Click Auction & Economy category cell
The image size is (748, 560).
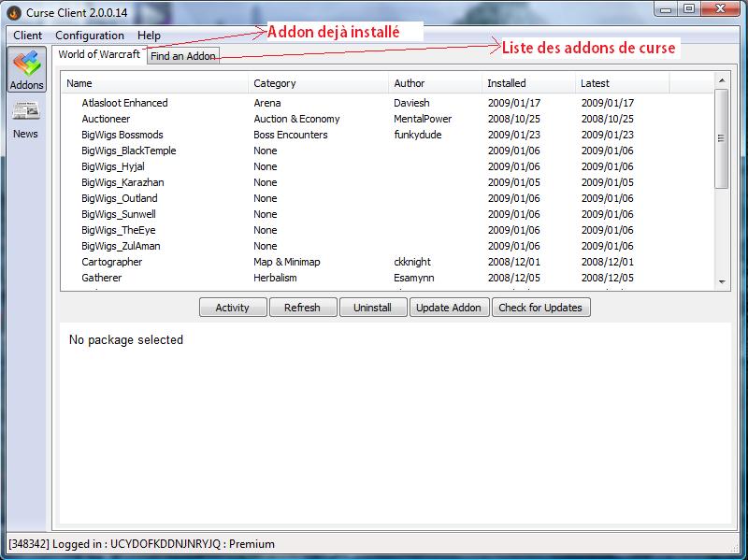(296, 119)
